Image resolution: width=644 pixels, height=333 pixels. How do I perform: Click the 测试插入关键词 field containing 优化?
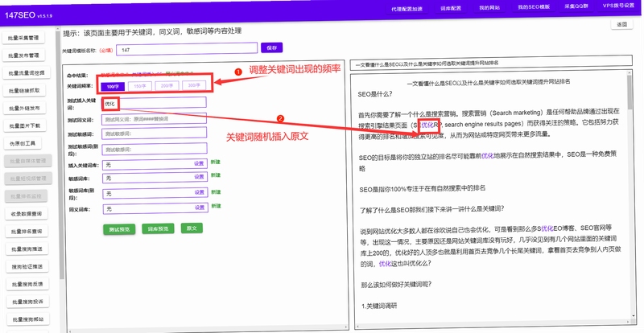pos(154,104)
